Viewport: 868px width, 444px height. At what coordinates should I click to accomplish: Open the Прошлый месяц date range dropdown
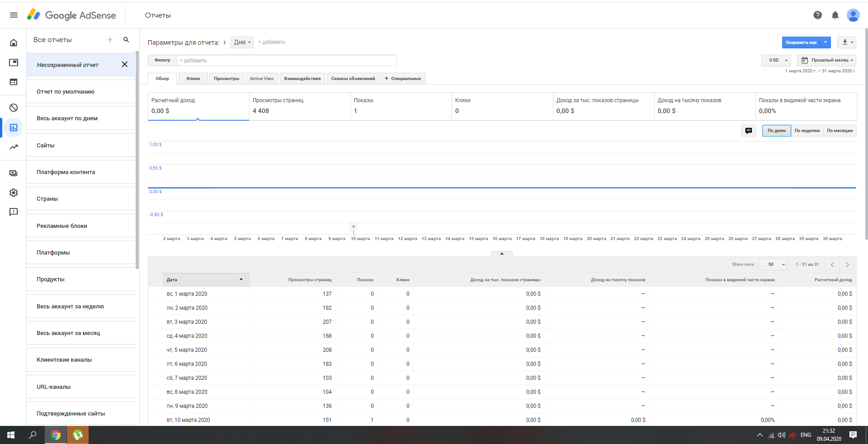pos(826,60)
